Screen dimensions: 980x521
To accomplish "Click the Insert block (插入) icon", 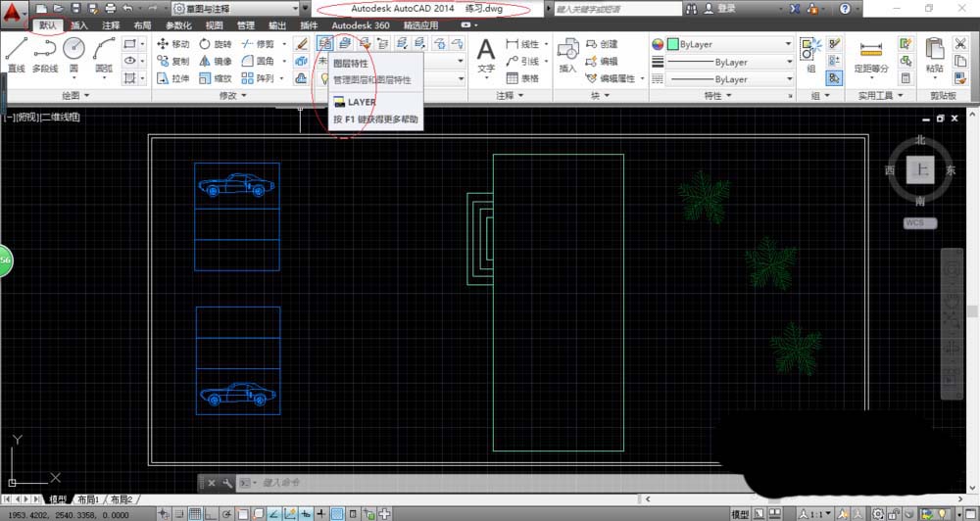I will [567, 55].
